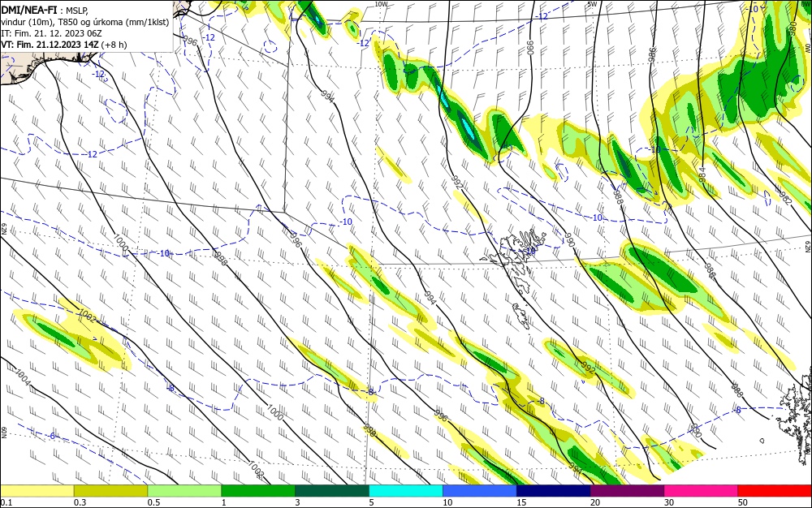
Task: Pick the blue 10 mm legend swatch
Action: point(480,491)
